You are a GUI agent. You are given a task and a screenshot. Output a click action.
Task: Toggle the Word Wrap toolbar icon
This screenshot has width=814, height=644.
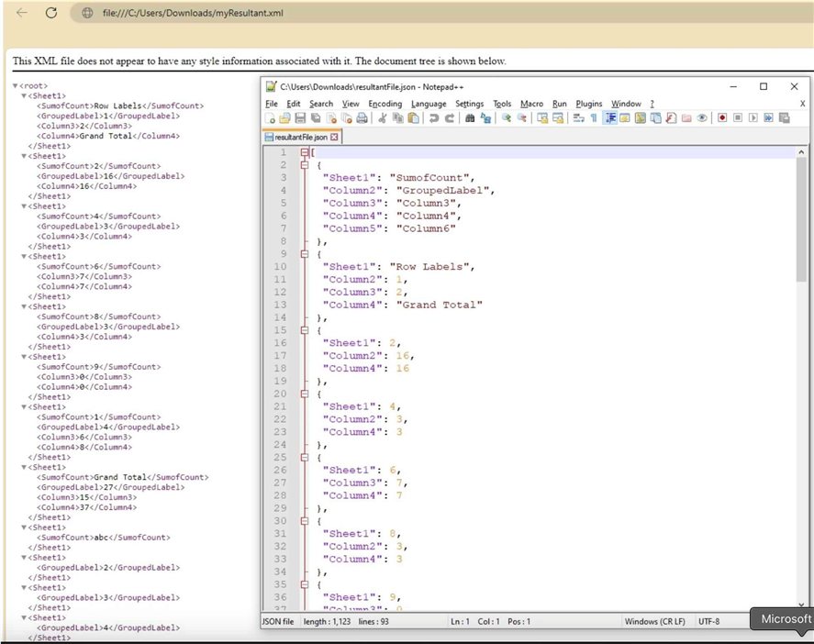[577, 119]
